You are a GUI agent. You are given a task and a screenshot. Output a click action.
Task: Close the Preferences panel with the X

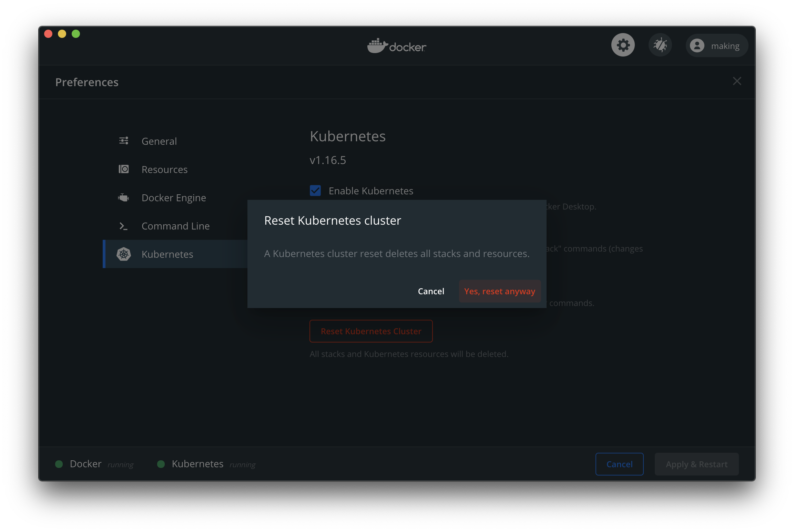pos(737,81)
